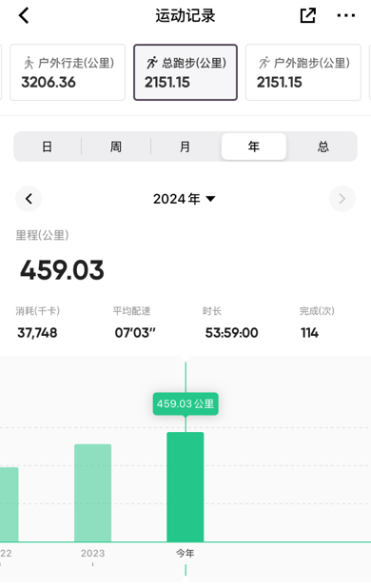371x588 pixels.
Task: Select the 户外行走 3206.36 card
Action: pyautogui.click(x=68, y=72)
